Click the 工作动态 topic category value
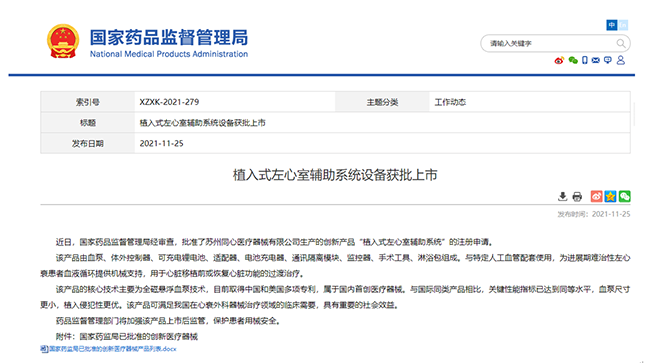Image resolution: width=652 pixels, height=363 pixels. [450, 102]
